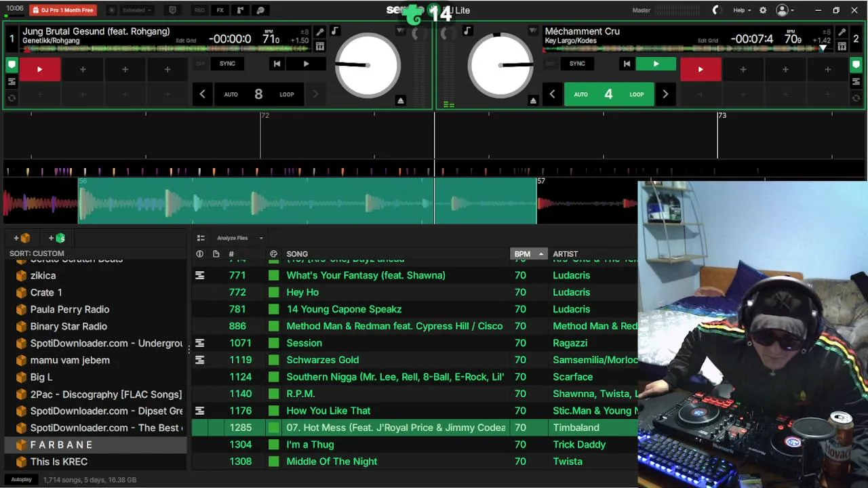Trigger deck 1 red cue point

[x=39, y=69]
